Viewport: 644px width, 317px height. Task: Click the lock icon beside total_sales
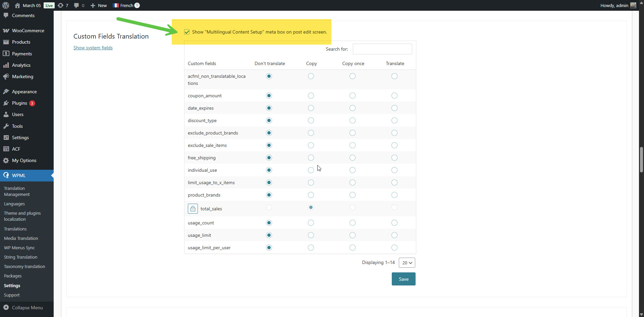click(193, 209)
